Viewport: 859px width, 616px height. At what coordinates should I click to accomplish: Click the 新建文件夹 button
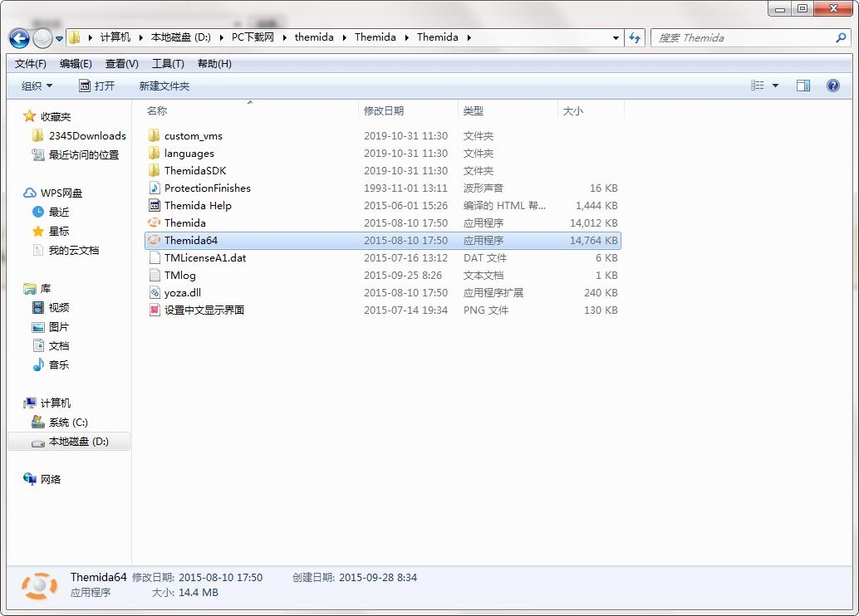click(164, 86)
